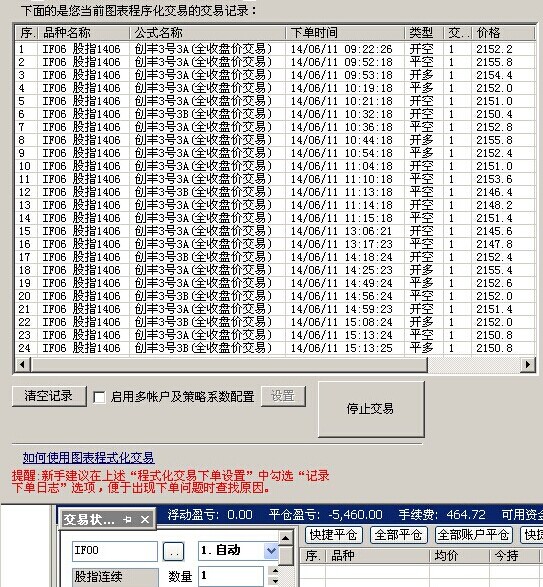Click the 清空记录 button
Screen dimensions: 543x587
pyautogui.click(x=49, y=396)
